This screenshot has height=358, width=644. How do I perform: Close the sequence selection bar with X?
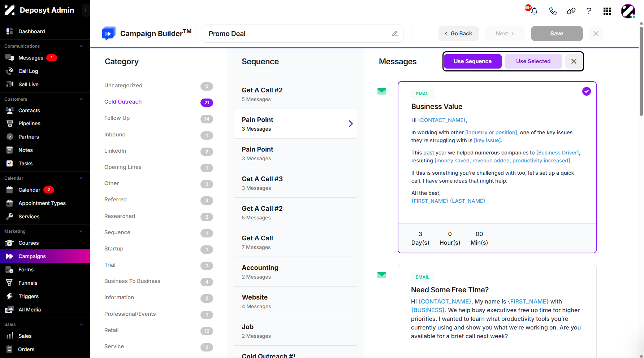pos(574,61)
